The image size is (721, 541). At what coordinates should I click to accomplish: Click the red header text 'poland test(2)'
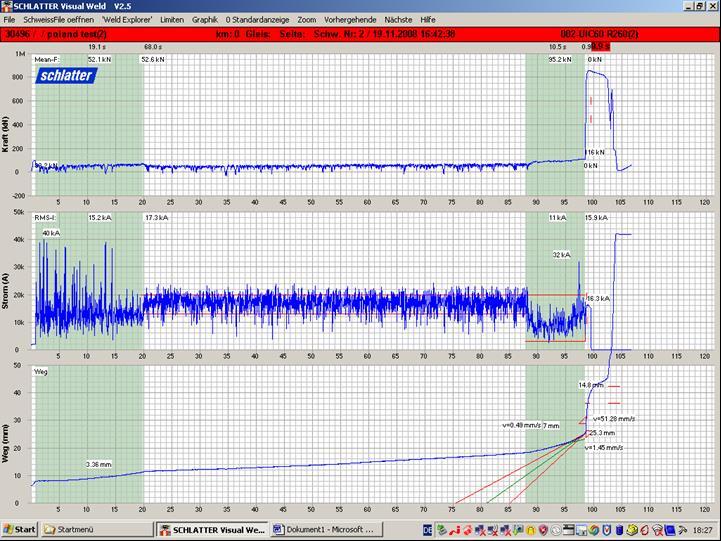[x=77, y=34]
